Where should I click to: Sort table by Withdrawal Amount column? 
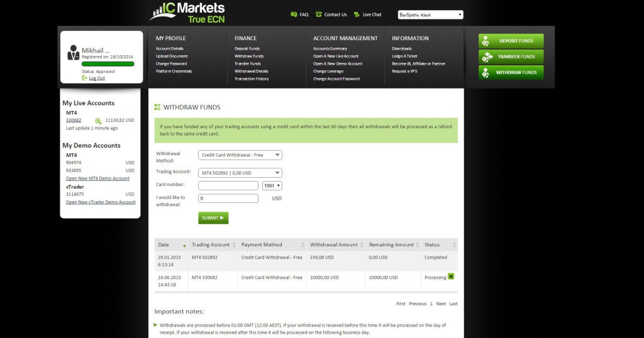(x=336, y=244)
